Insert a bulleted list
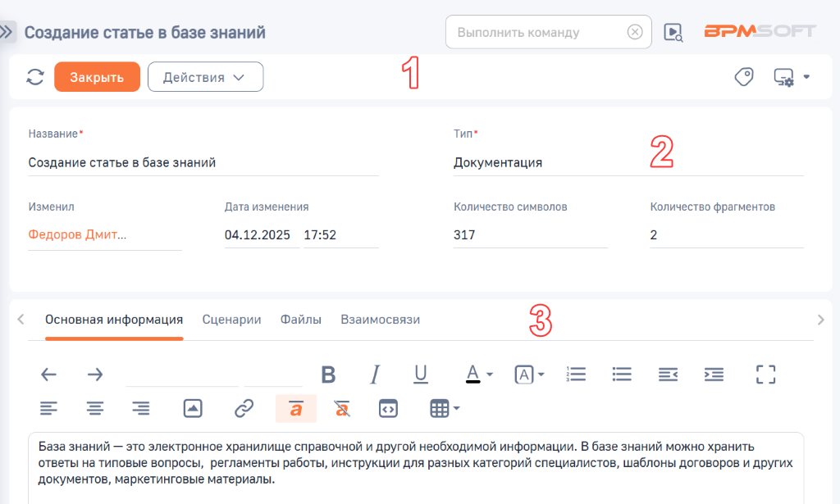This screenshot has height=504, width=840. click(622, 375)
